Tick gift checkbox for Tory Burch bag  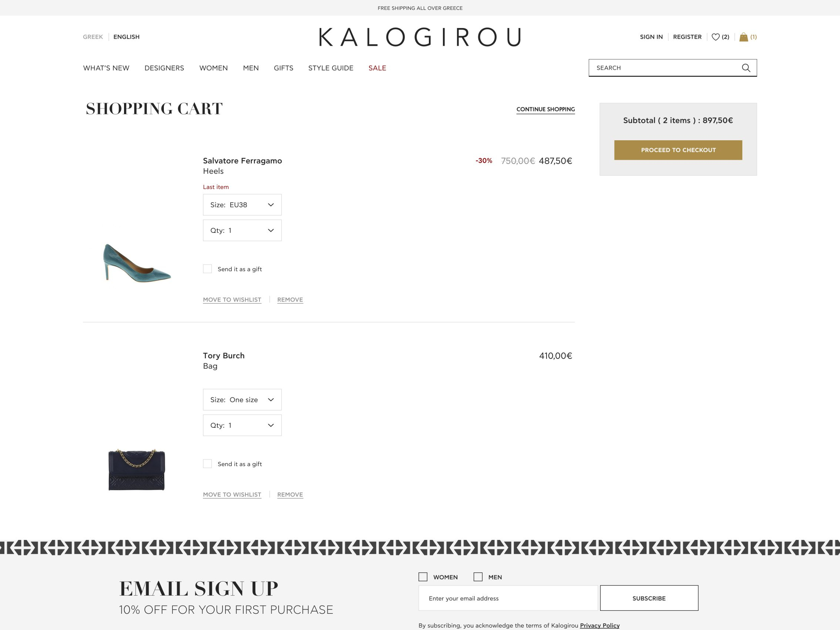click(x=207, y=464)
